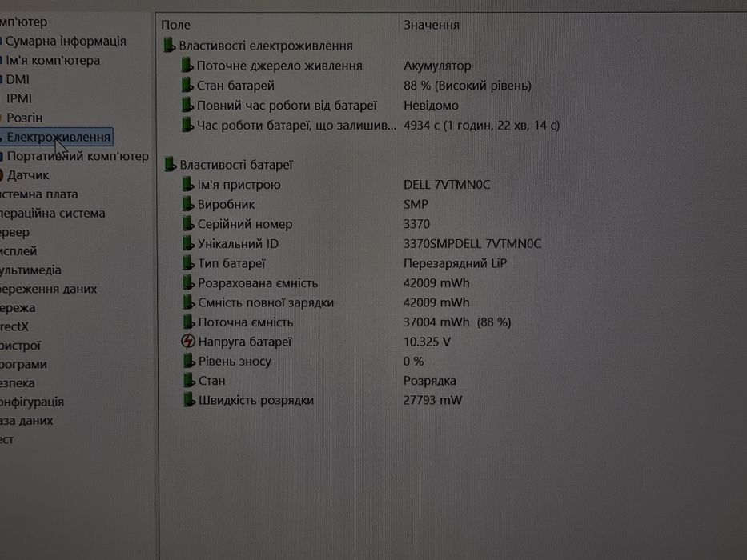
Task: Select the Тип батареї row label
Action: point(231,263)
